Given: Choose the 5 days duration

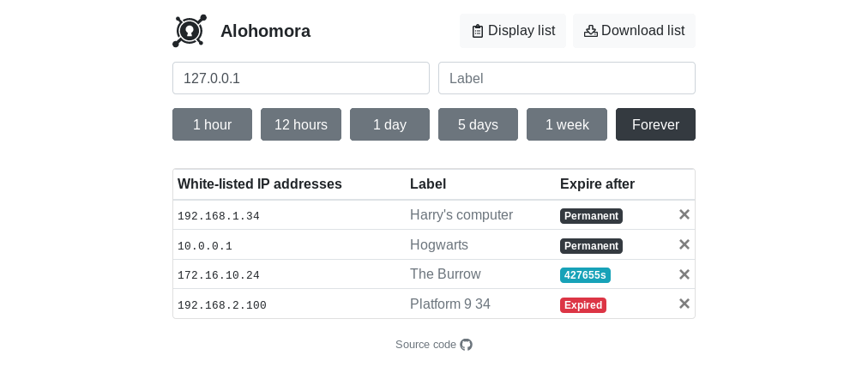Looking at the screenshot, I should click(479, 124).
